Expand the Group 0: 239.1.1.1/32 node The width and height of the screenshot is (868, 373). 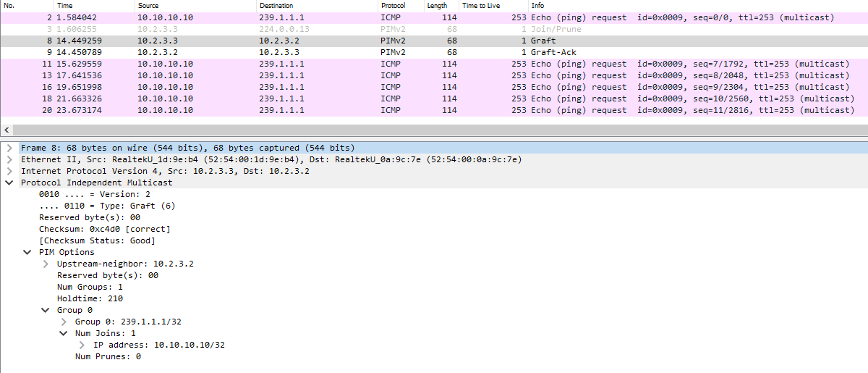(x=64, y=322)
